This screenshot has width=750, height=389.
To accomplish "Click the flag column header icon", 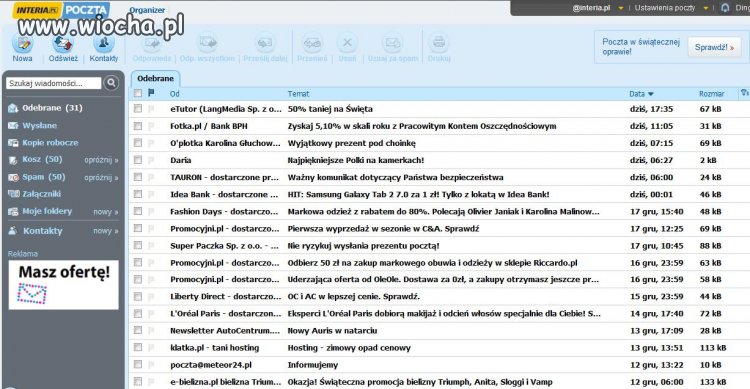I will (x=151, y=93).
